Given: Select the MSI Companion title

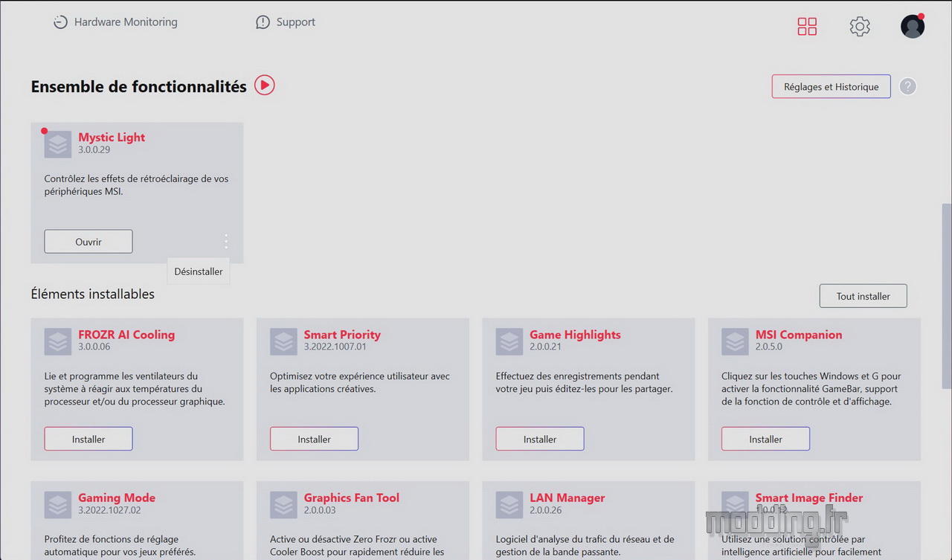Looking at the screenshot, I should point(799,335).
